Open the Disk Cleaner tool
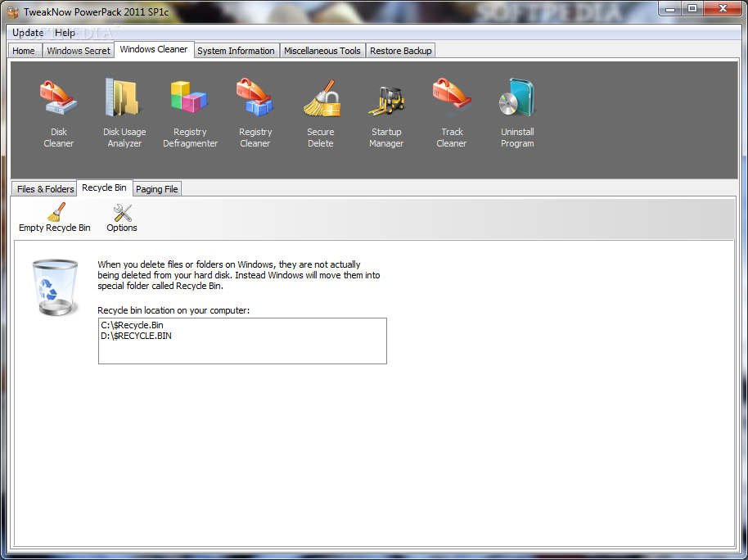The image size is (748, 560). 59,114
